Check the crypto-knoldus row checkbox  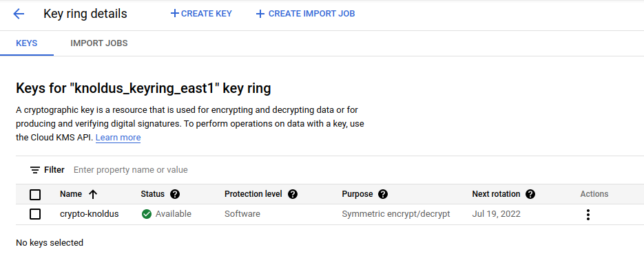tap(35, 214)
